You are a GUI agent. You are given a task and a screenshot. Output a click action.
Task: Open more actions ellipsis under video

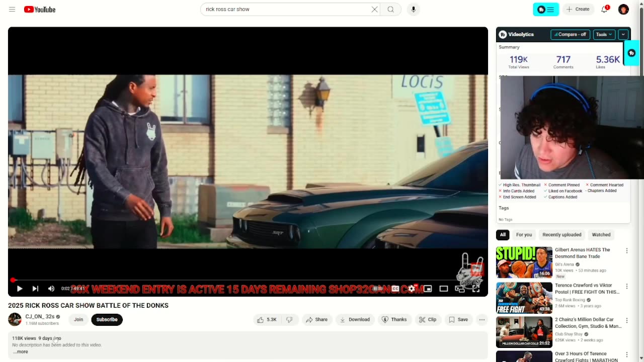[481, 319]
